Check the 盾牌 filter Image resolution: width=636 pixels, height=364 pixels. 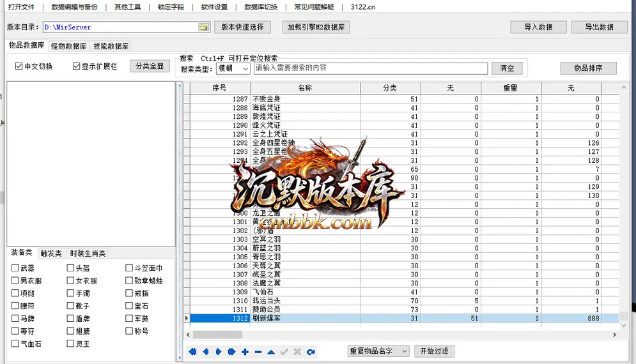[x=70, y=318]
